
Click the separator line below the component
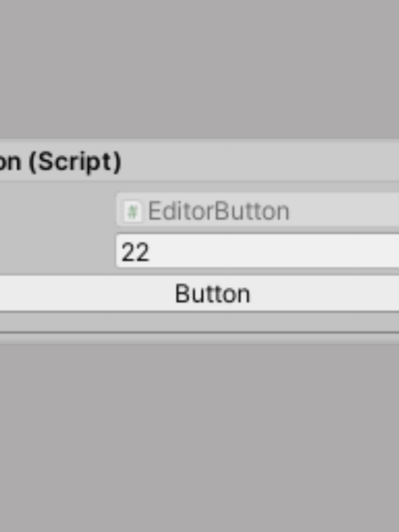199,333
